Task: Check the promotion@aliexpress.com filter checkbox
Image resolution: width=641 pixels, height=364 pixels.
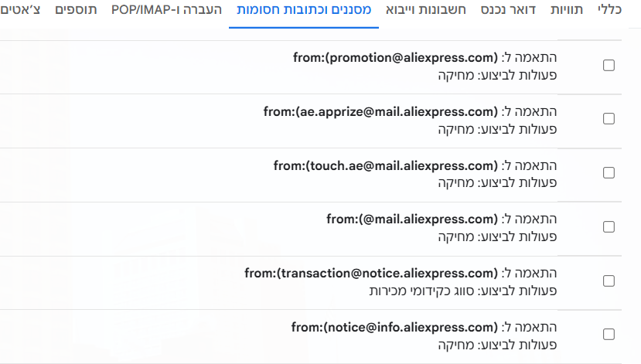Action: (x=609, y=65)
